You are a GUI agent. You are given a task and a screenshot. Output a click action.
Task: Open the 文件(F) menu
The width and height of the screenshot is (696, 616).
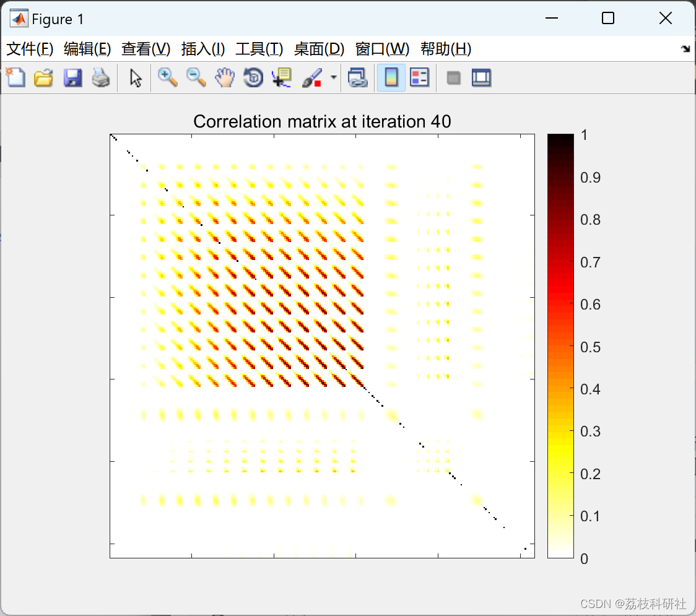click(x=30, y=49)
